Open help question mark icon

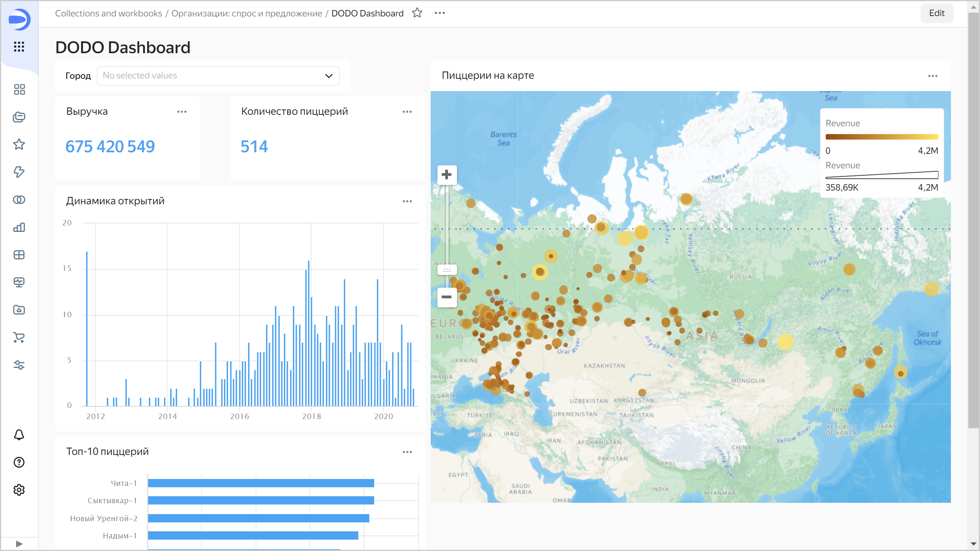coord(19,462)
